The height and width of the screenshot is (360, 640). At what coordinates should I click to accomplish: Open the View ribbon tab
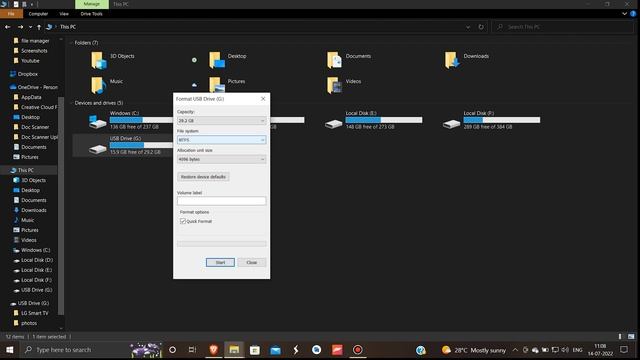[x=64, y=14]
